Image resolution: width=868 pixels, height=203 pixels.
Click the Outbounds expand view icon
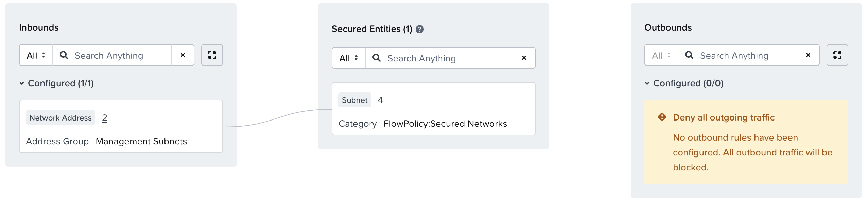click(837, 55)
